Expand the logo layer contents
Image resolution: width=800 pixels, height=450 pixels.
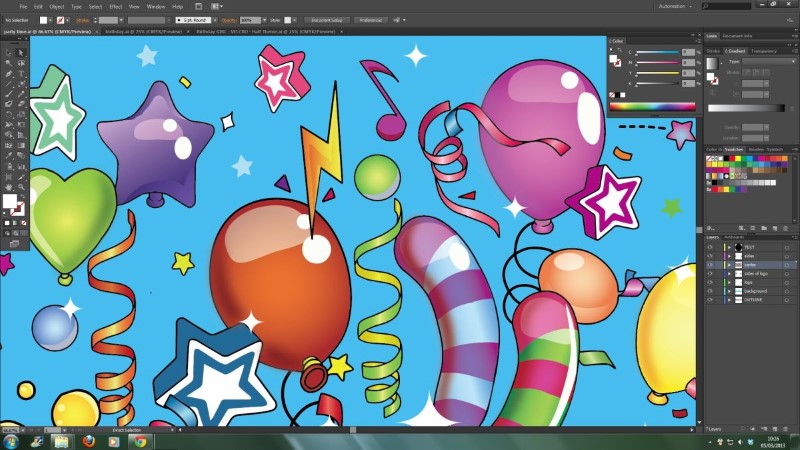pyautogui.click(x=729, y=282)
